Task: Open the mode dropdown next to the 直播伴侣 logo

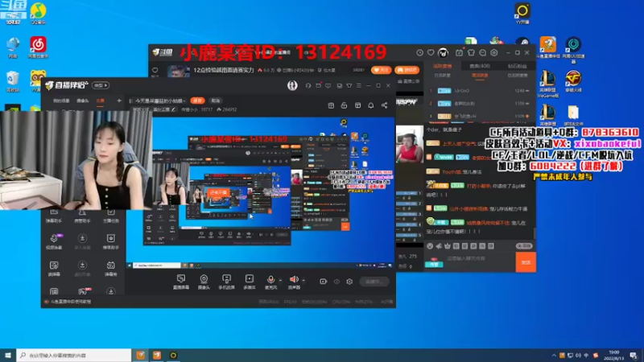Action: pyautogui.click(x=101, y=85)
